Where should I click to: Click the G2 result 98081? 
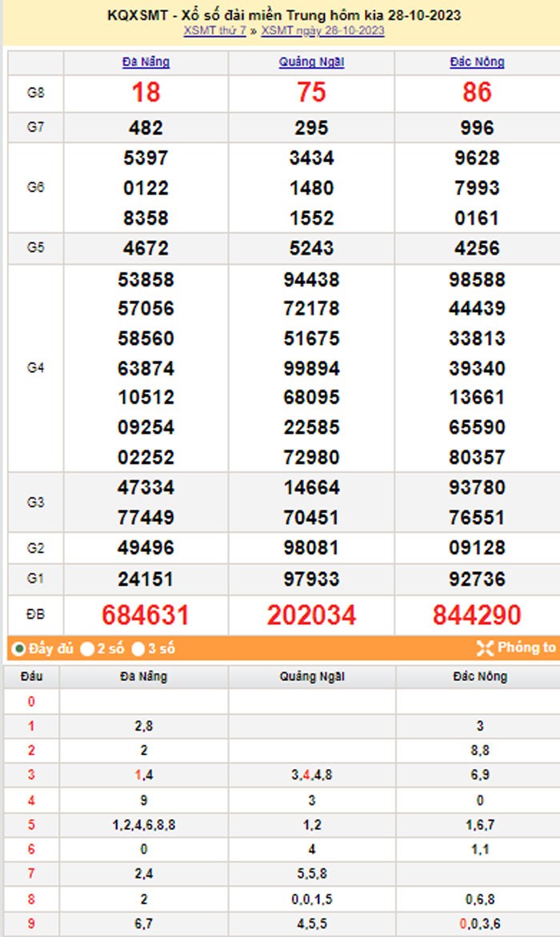click(311, 548)
